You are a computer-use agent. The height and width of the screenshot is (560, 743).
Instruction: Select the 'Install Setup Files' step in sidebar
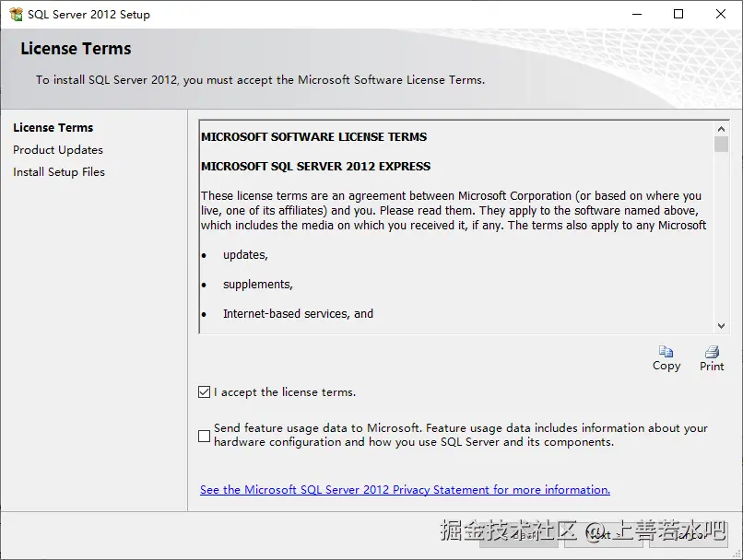click(59, 172)
